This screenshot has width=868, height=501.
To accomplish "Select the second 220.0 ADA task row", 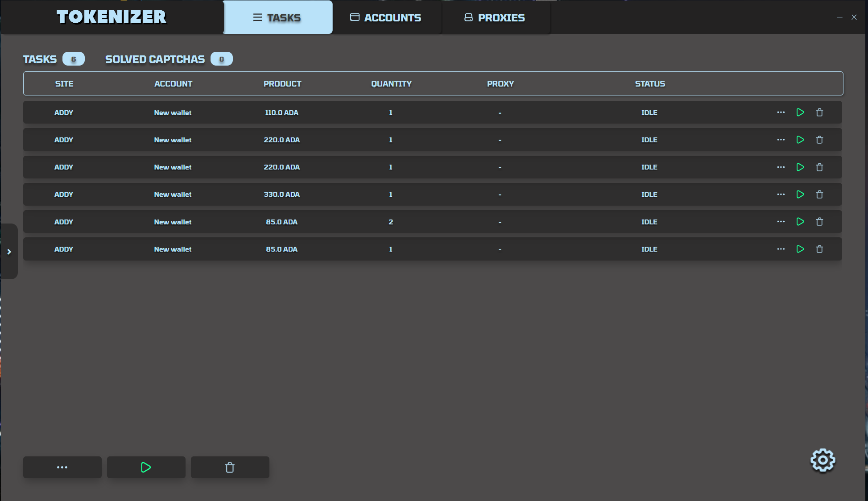I will point(281,167).
